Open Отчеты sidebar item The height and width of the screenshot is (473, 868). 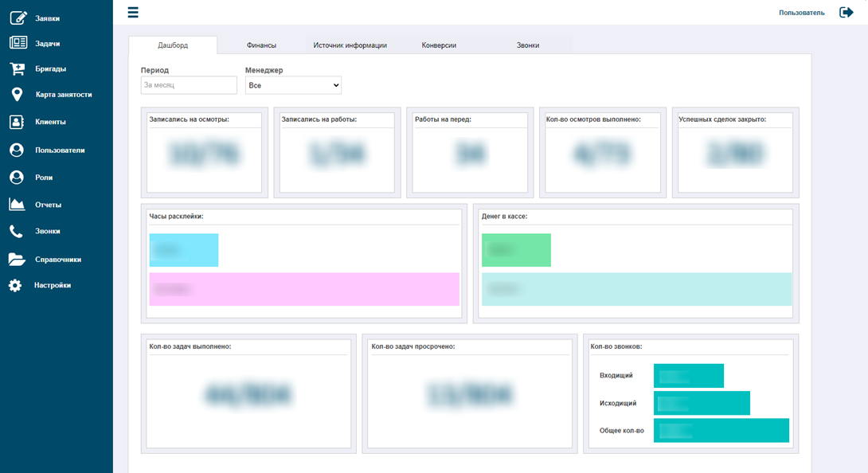coord(48,205)
